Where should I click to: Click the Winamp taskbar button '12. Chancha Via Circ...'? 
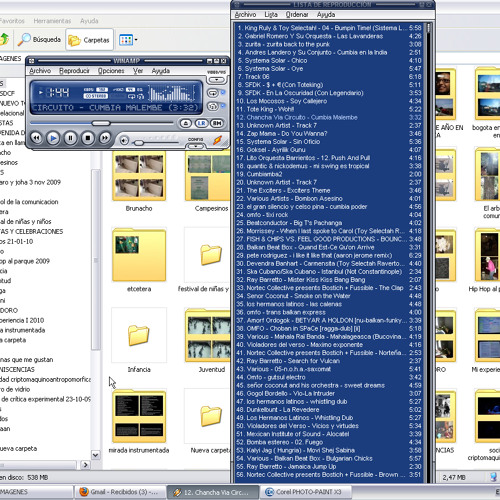click(213, 492)
